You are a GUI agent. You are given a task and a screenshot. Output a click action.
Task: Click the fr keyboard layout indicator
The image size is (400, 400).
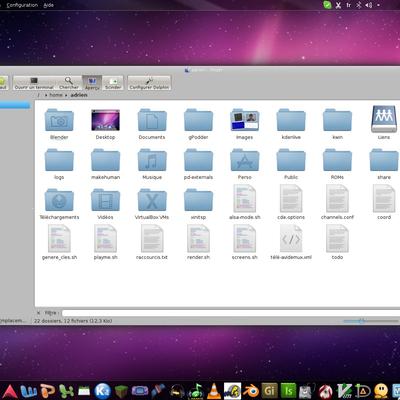pyautogui.click(x=349, y=5)
